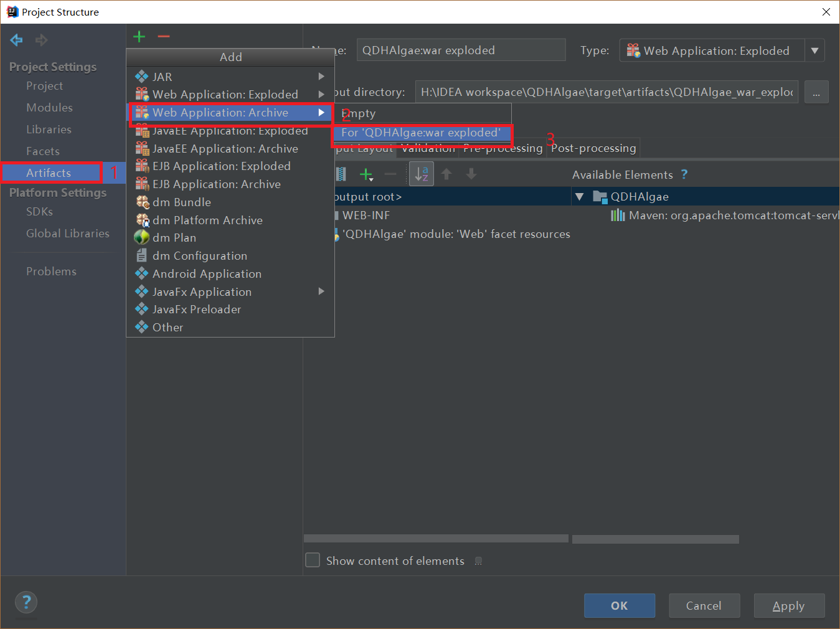Select Web Application: Archive in Add menu
Screen dimensions: 840x629
tap(230, 113)
